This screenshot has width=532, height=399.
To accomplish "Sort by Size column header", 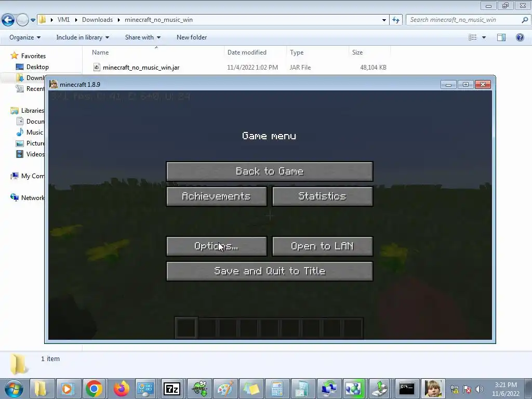I will pyautogui.click(x=369, y=52).
